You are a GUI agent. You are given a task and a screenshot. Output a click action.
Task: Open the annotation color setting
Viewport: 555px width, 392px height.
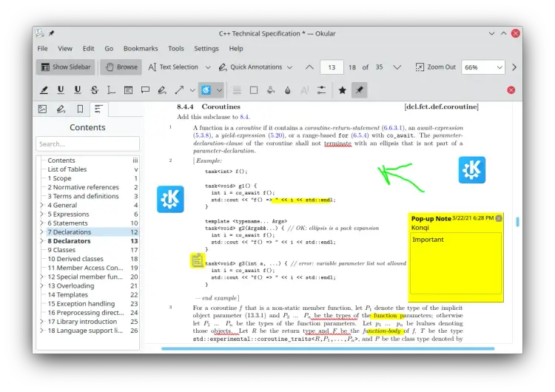(x=254, y=90)
